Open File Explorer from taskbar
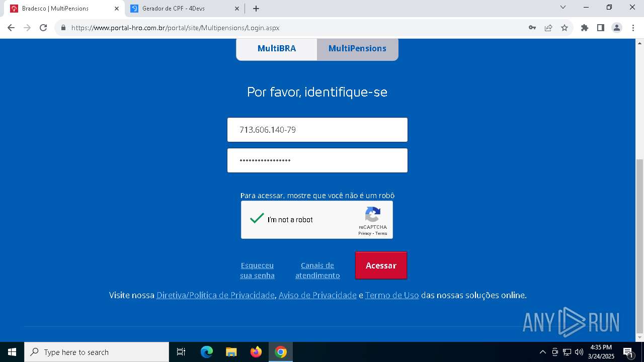644x362 pixels. pos(231,352)
